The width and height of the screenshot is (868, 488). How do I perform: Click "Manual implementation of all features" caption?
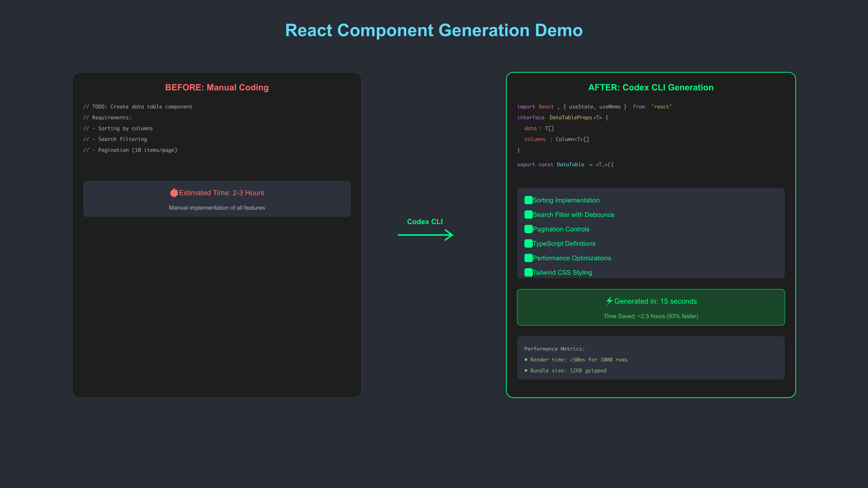click(x=217, y=208)
